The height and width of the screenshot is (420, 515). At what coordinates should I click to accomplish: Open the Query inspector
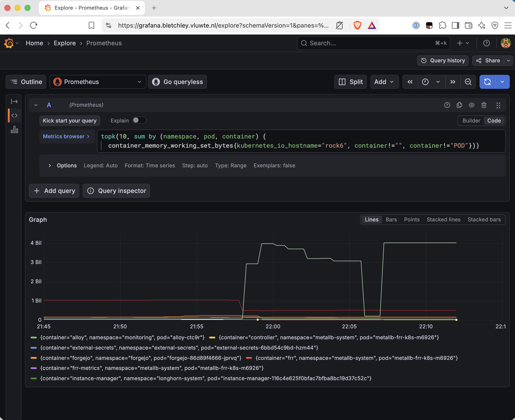(x=116, y=191)
